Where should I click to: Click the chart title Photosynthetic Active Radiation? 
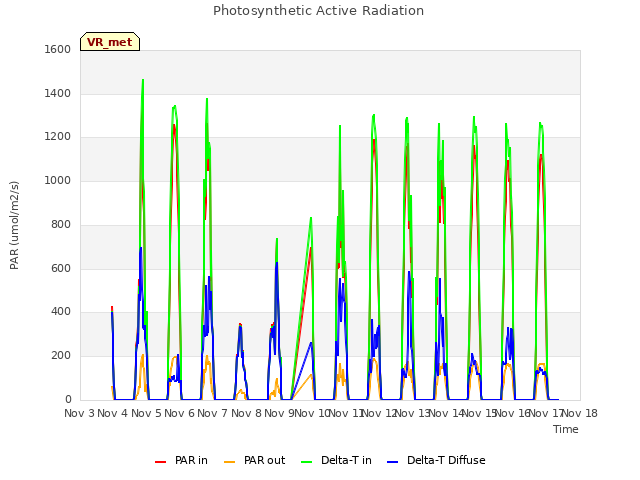pos(318,11)
